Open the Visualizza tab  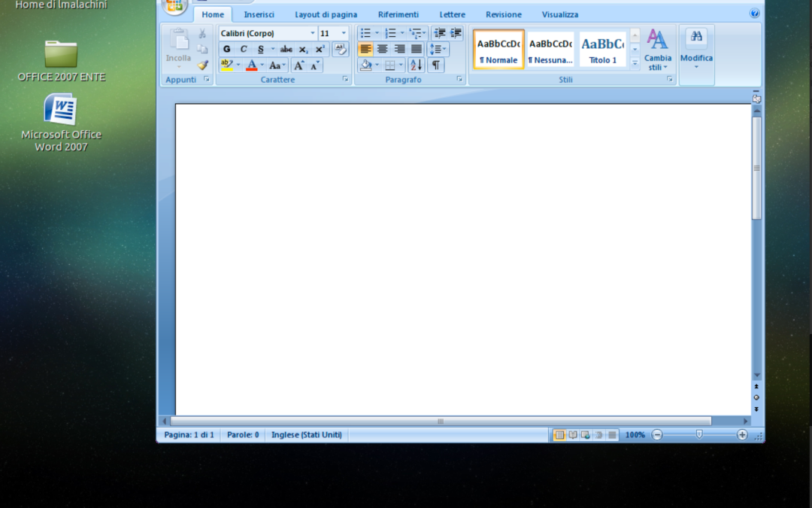click(560, 14)
